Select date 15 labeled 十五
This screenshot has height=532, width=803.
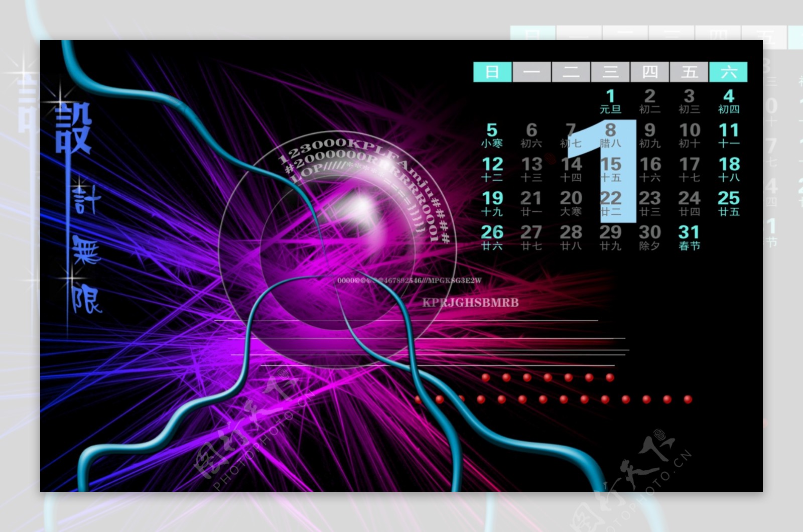pos(610,169)
